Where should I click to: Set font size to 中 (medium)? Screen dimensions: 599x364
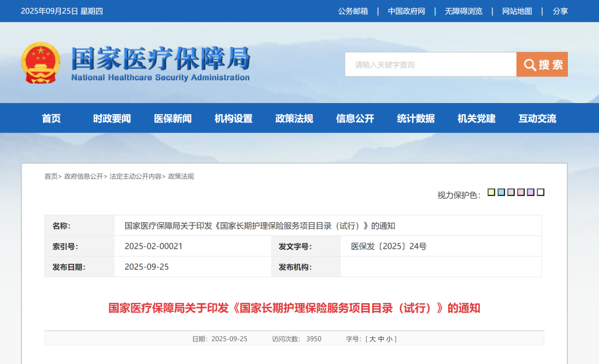381,339
